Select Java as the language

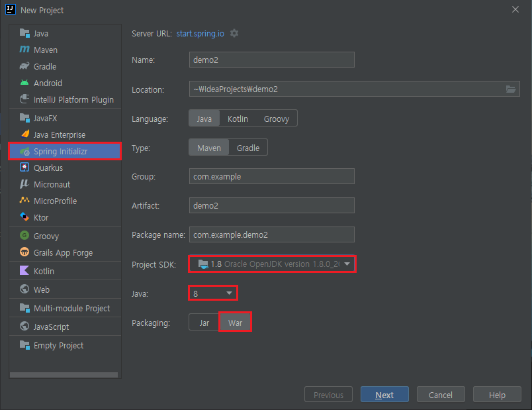point(204,119)
